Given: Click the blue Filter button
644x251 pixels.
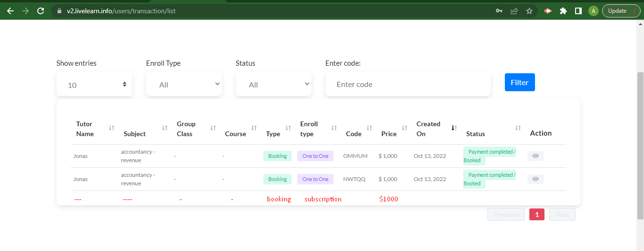Looking at the screenshot, I should tap(520, 82).
